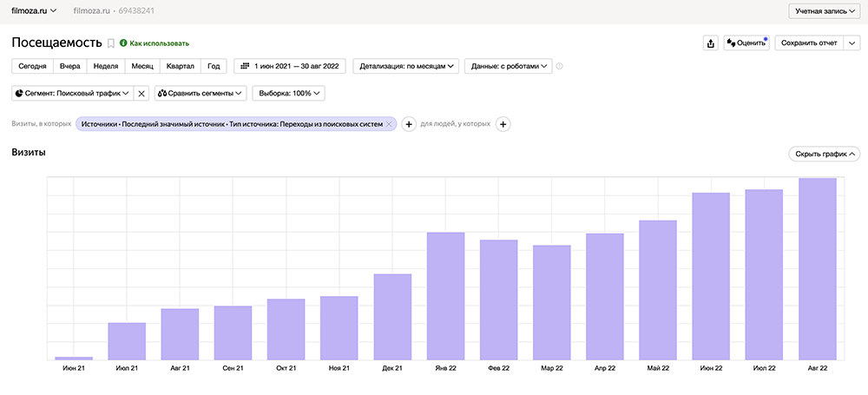Select the Сегодня period tab

(x=32, y=66)
